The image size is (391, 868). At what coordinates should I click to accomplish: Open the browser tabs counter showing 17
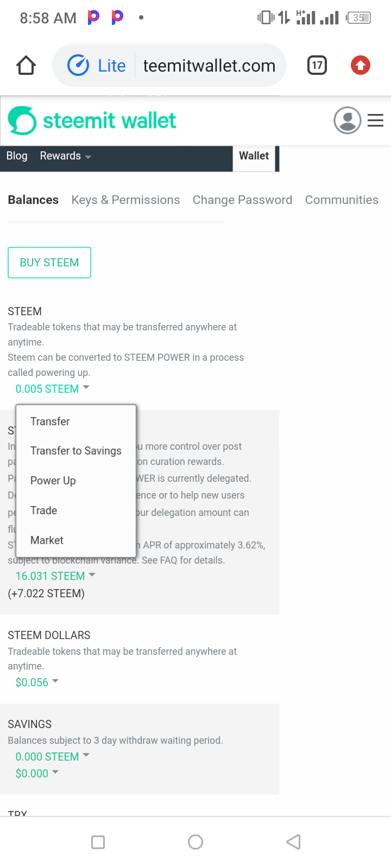click(317, 66)
